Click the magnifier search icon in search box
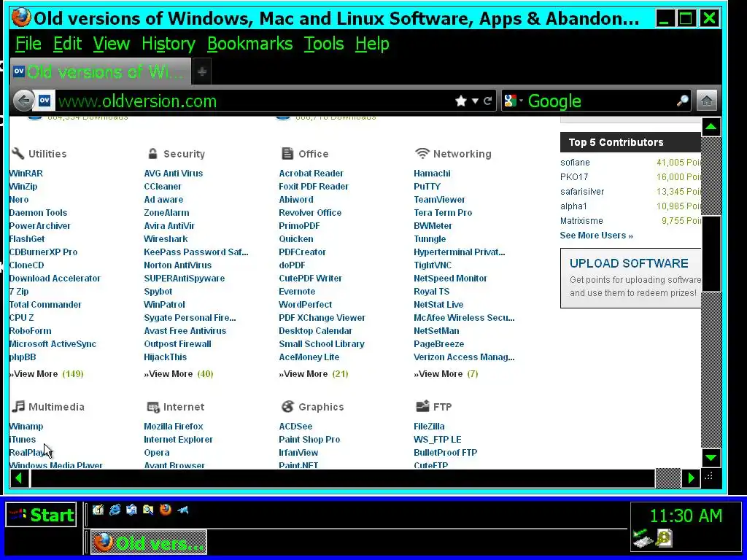 pyautogui.click(x=683, y=101)
